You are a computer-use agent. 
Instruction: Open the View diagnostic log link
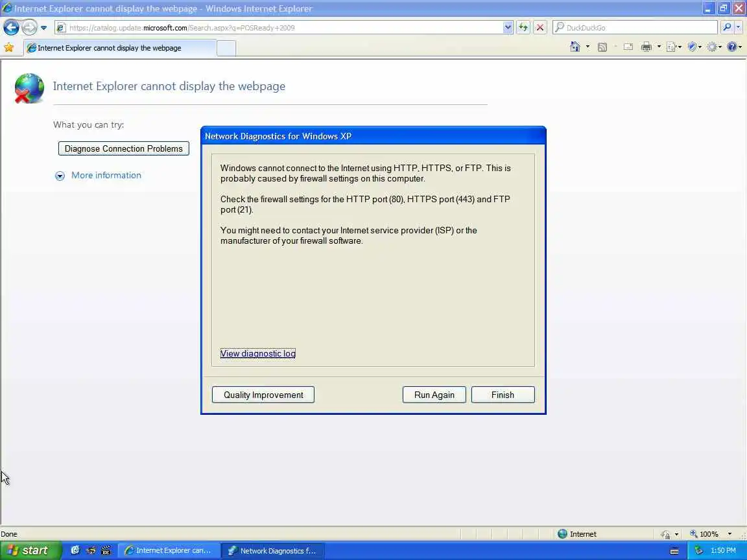pyautogui.click(x=257, y=353)
